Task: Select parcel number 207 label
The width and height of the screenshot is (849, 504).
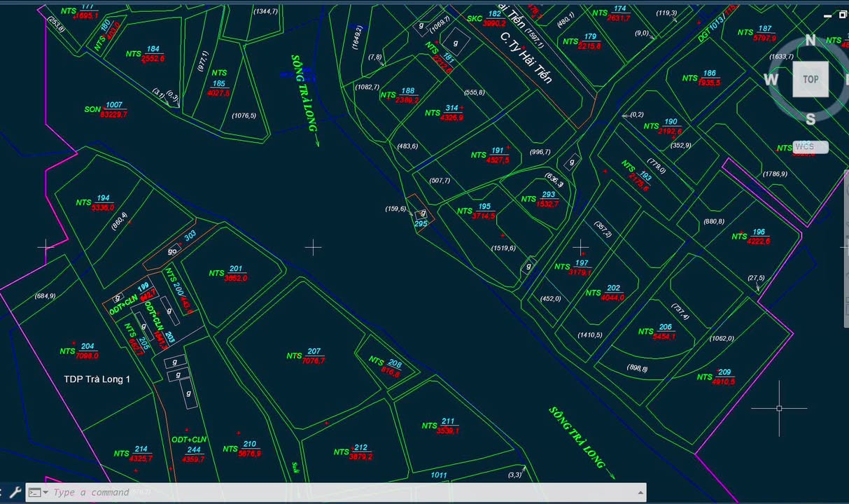Action: pos(314,351)
